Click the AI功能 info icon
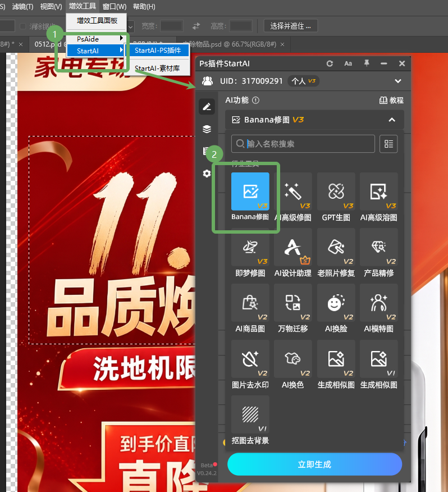 click(x=255, y=101)
